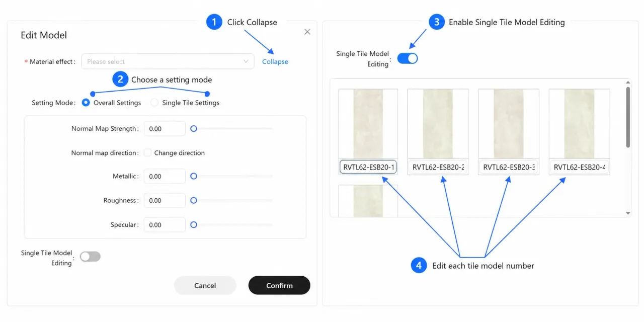Click the tile list vertical scrollbar

628,117
